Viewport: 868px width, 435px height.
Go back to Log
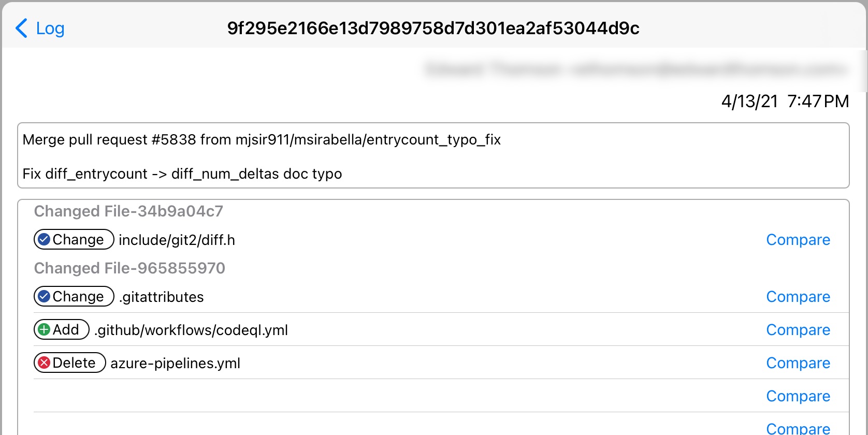coord(50,28)
